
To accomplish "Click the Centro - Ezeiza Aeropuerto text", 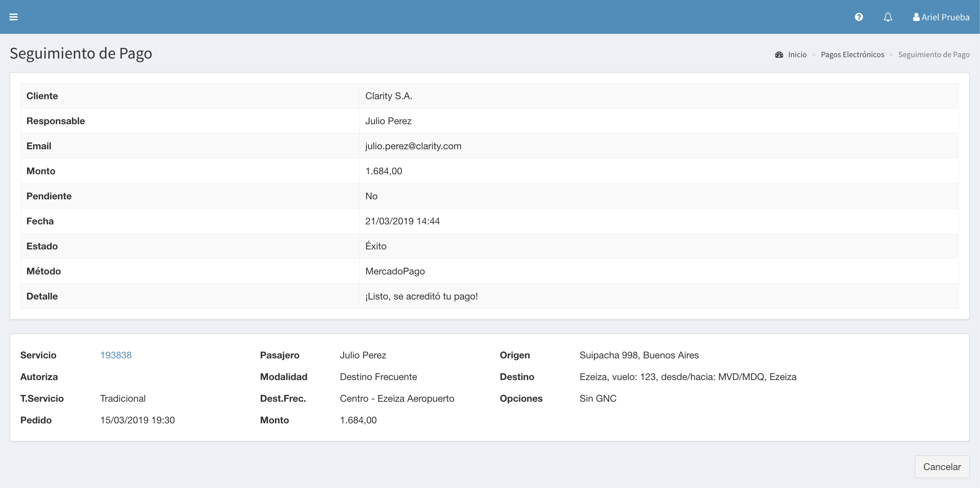I will (x=397, y=399).
